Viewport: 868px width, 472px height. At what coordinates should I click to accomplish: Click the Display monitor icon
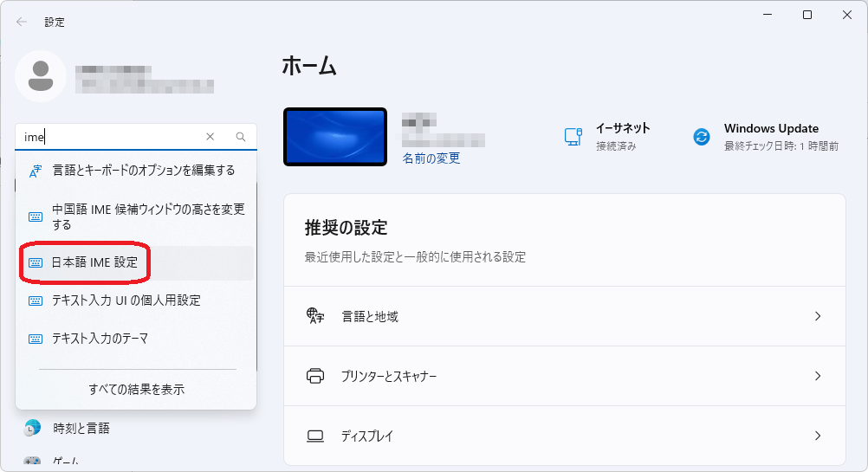315,435
